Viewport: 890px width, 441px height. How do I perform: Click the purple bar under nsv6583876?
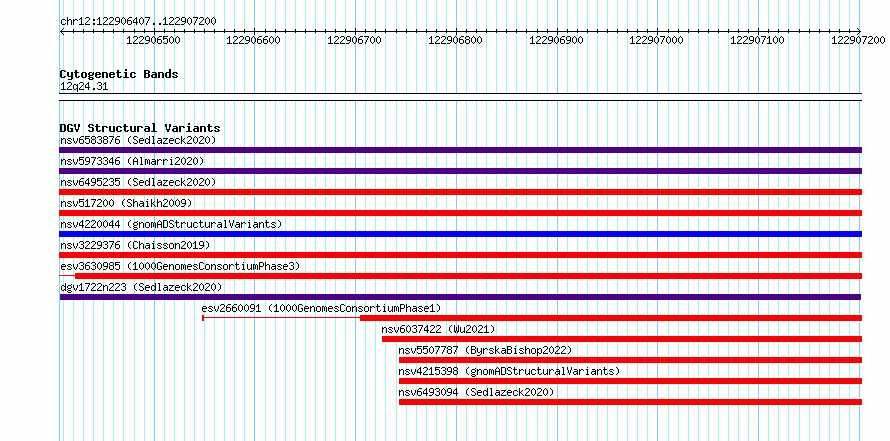click(x=460, y=150)
